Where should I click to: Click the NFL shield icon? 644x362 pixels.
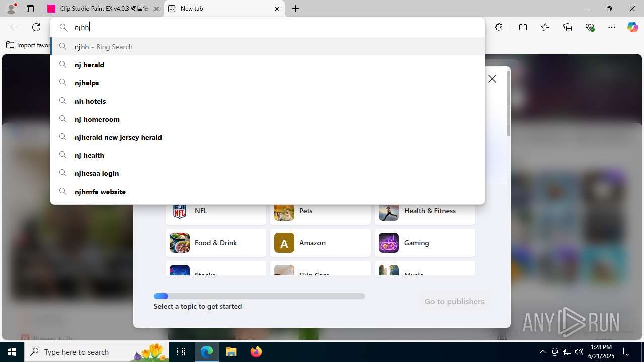pos(180,211)
